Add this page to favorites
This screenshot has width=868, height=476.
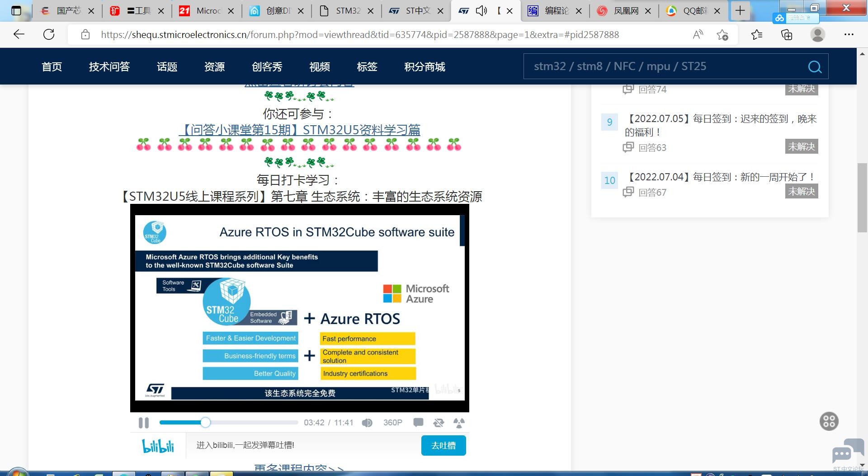coord(722,35)
